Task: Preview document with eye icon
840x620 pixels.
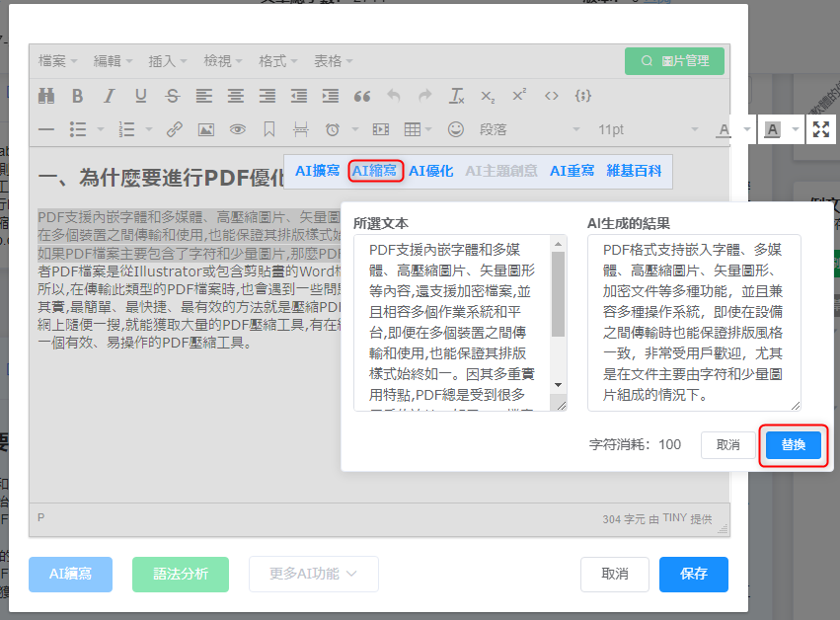Action: point(238,129)
